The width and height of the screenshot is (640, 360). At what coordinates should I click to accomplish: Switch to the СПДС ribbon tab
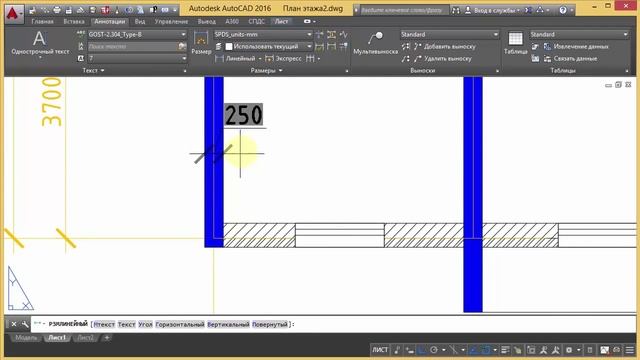pyautogui.click(x=256, y=21)
